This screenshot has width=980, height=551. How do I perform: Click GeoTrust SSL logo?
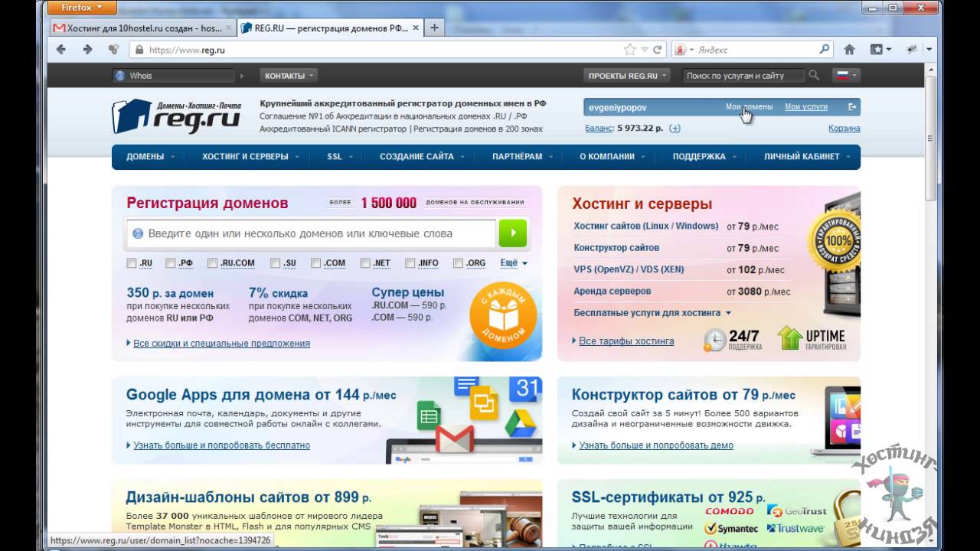click(796, 511)
